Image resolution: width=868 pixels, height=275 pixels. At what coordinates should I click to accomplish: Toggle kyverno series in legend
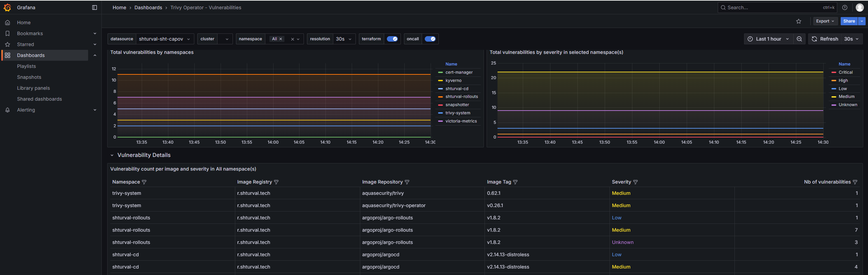click(x=453, y=81)
